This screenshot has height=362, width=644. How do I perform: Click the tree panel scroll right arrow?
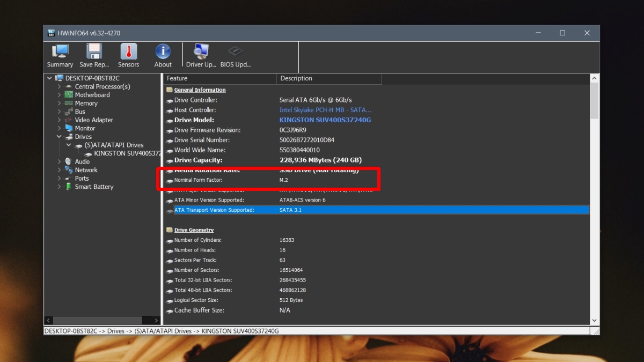point(156,321)
